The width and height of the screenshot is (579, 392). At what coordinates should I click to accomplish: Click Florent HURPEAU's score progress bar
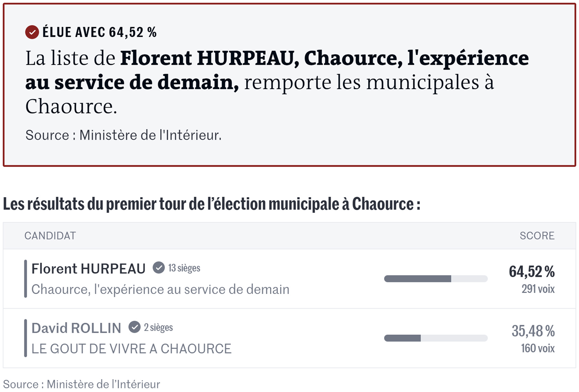point(436,279)
